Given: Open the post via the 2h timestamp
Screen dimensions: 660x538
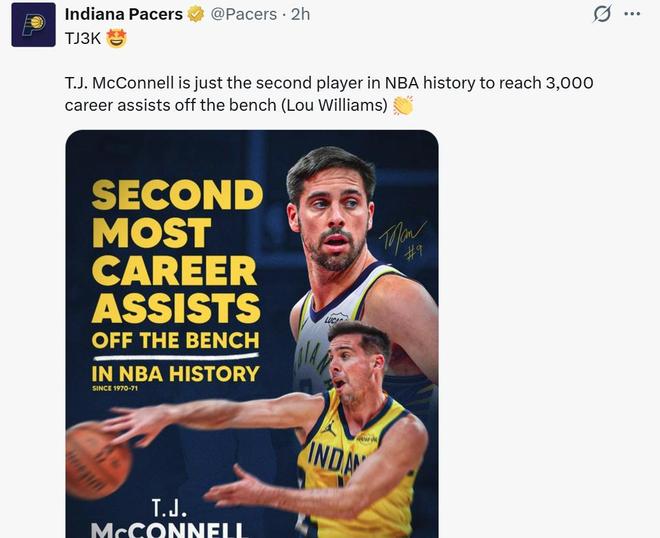Looking at the screenshot, I should [300, 15].
